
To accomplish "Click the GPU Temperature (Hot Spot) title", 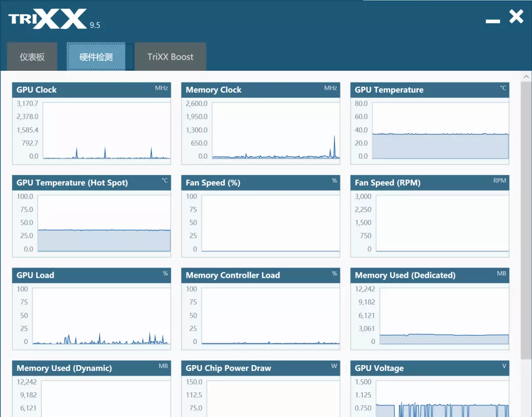I will pos(72,183).
